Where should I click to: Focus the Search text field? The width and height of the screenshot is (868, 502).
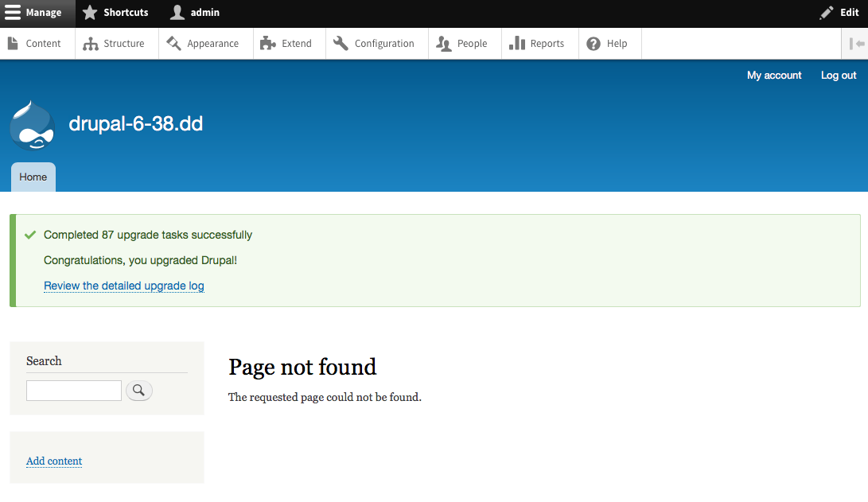pyautogui.click(x=74, y=390)
